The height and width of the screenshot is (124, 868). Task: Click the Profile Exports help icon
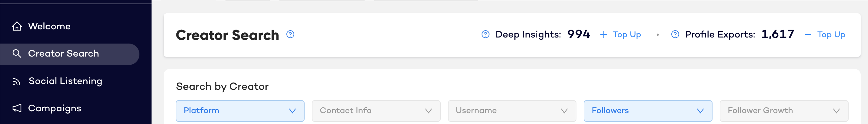click(x=675, y=34)
